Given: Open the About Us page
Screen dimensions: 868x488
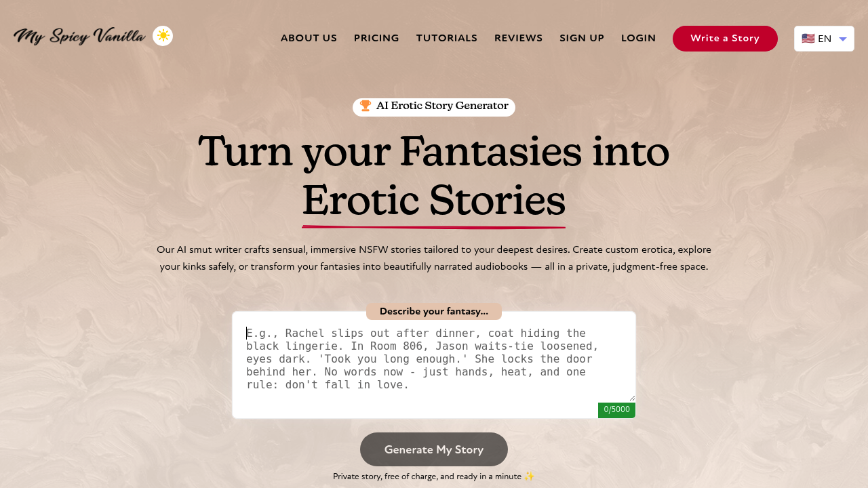Looking at the screenshot, I should [309, 38].
